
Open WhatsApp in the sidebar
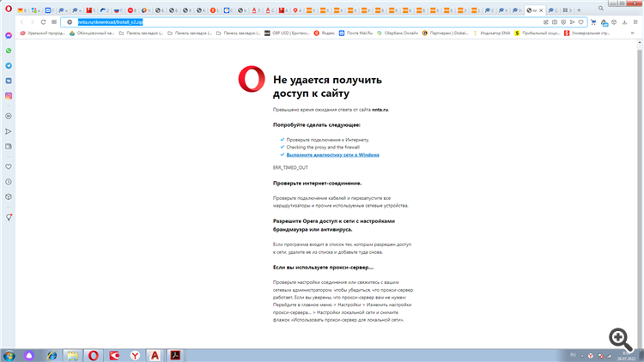[9, 51]
